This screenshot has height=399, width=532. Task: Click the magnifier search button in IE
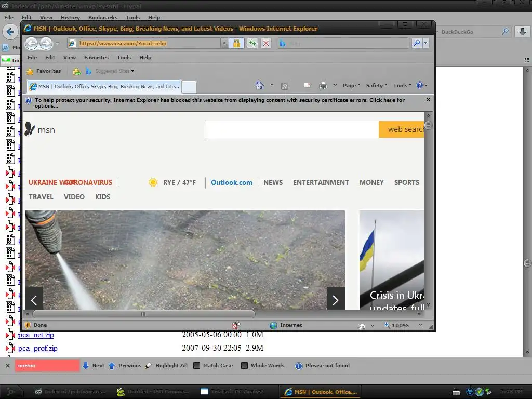[417, 43]
